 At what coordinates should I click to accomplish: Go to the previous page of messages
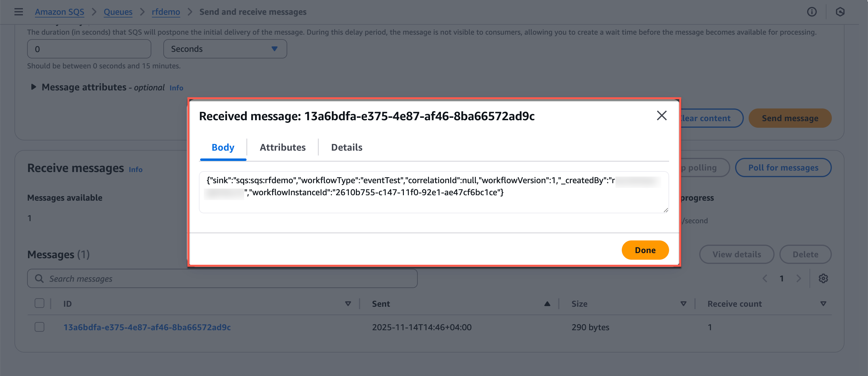coord(766,278)
